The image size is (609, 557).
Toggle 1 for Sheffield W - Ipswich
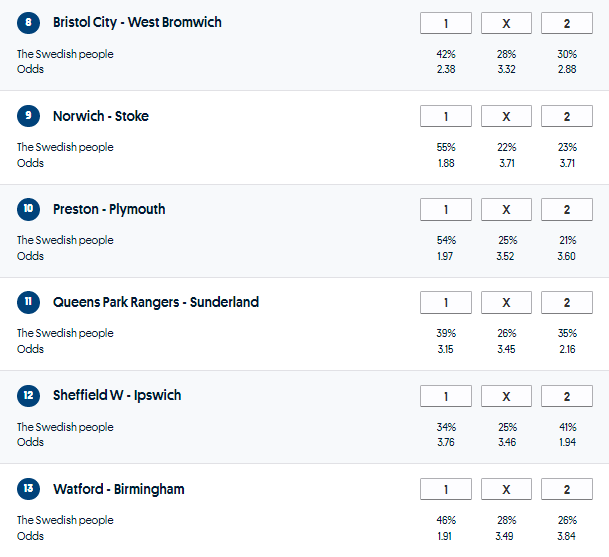coord(445,396)
